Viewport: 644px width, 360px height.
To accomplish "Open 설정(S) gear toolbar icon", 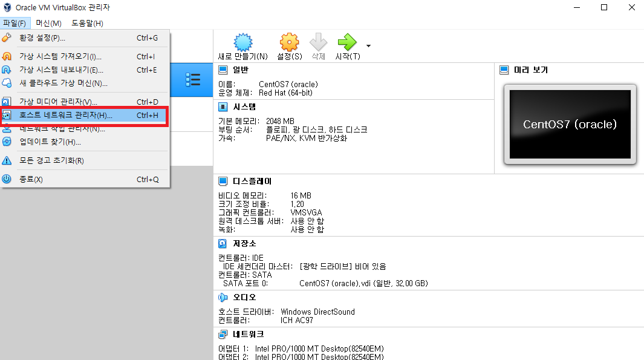I will coord(289,42).
